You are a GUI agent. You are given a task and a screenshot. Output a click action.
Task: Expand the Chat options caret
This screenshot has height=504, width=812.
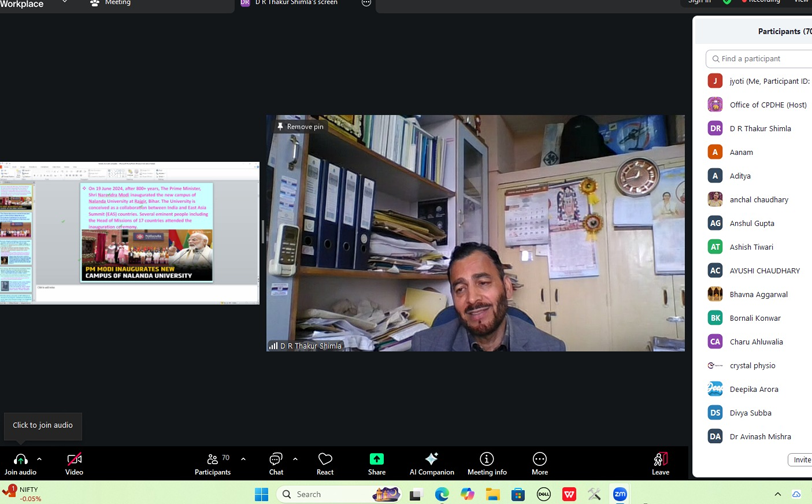pyautogui.click(x=294, y=459)
